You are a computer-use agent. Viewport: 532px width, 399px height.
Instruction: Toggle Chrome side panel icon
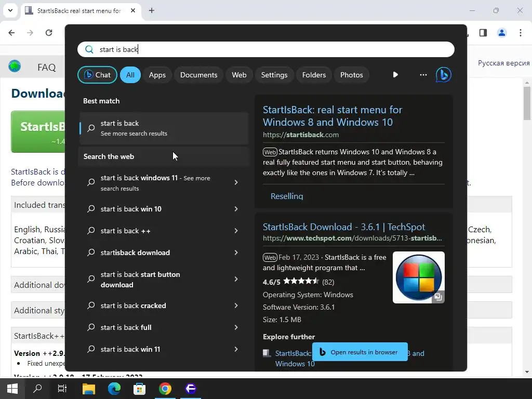[483, 33]
